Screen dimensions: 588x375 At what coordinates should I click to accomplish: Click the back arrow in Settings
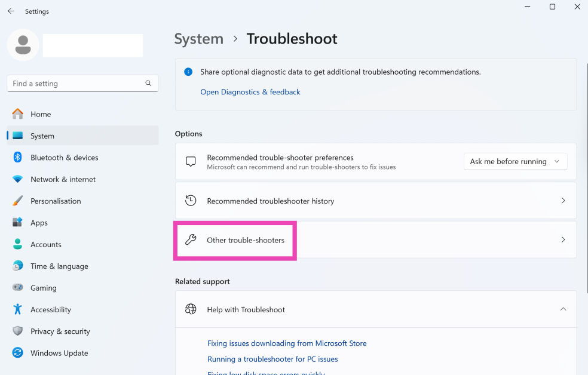11,11
